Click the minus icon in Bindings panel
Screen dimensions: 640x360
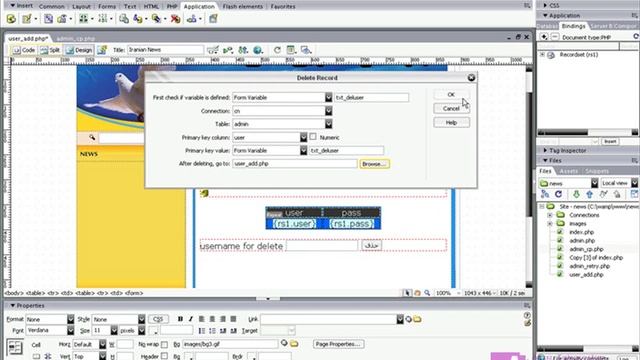tap(555, 37)
